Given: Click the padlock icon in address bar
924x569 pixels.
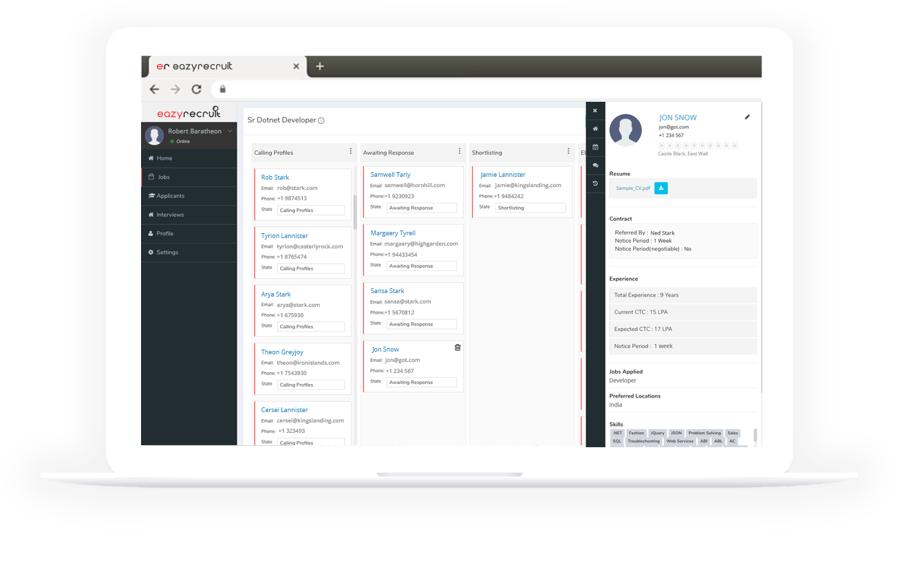Looking at the screenshot, I should coord(222,89).
